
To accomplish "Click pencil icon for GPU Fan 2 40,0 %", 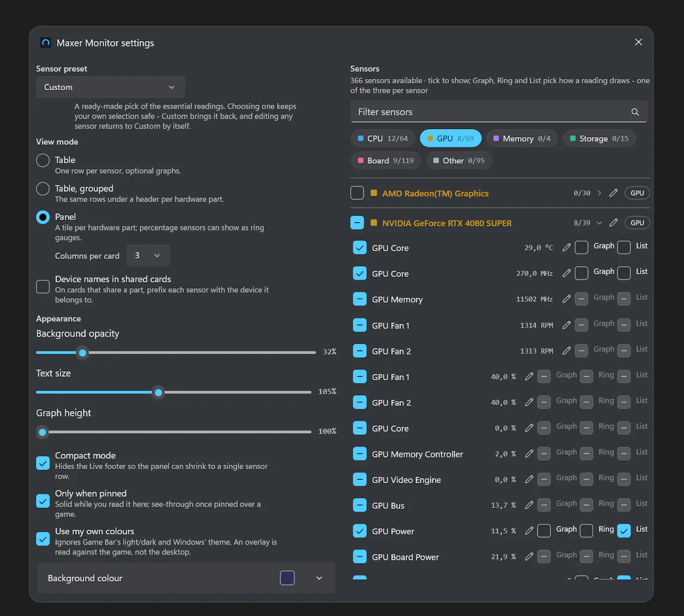I will pyautogui.click(x=529, y=402).
